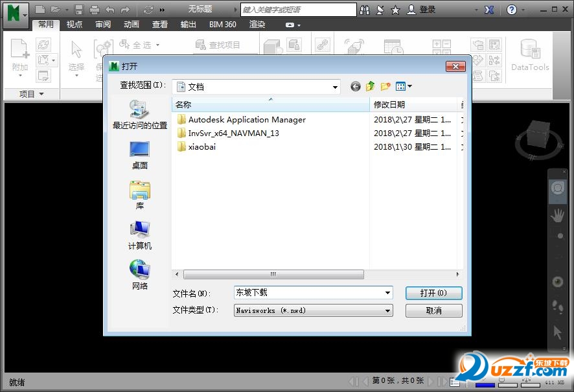Click the Print icon in quick access toolbar
The height and width of the screenshot is (392, 574).
point(95,10)
